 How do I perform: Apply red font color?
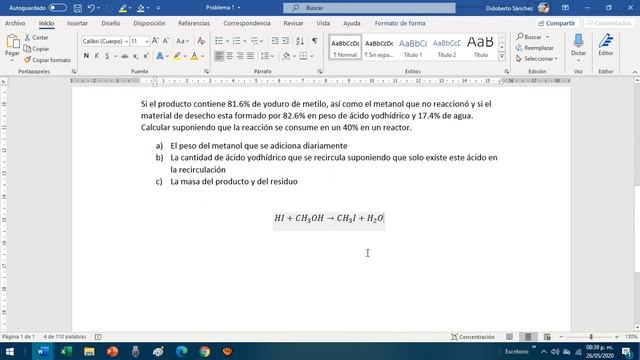[194, 56]
